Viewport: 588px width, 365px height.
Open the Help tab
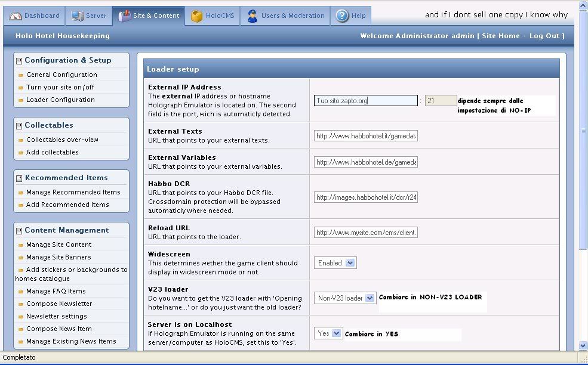[350, 16]
